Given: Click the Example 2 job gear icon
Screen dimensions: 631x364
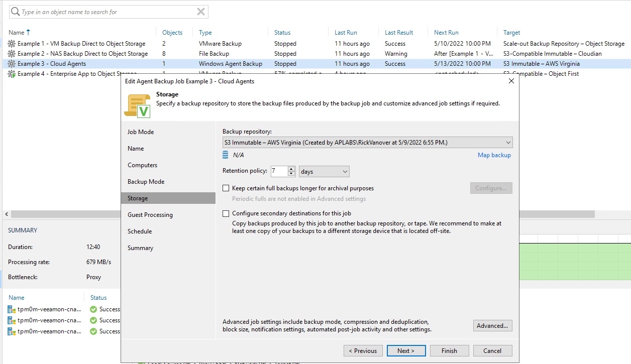Looking at the screenshot, I should point(12,54).
